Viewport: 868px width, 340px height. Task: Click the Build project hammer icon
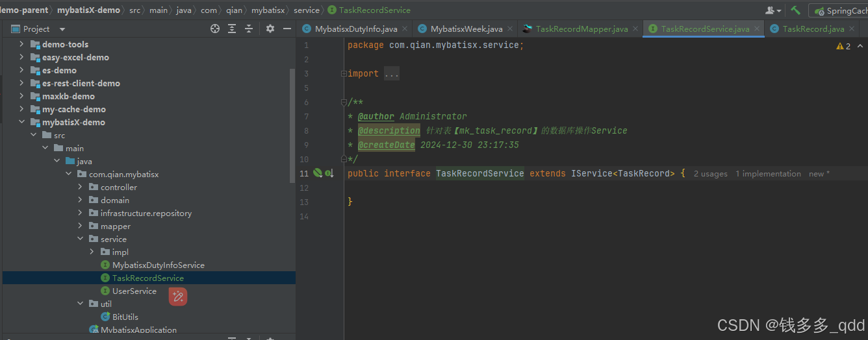click(x=795, y=10)
